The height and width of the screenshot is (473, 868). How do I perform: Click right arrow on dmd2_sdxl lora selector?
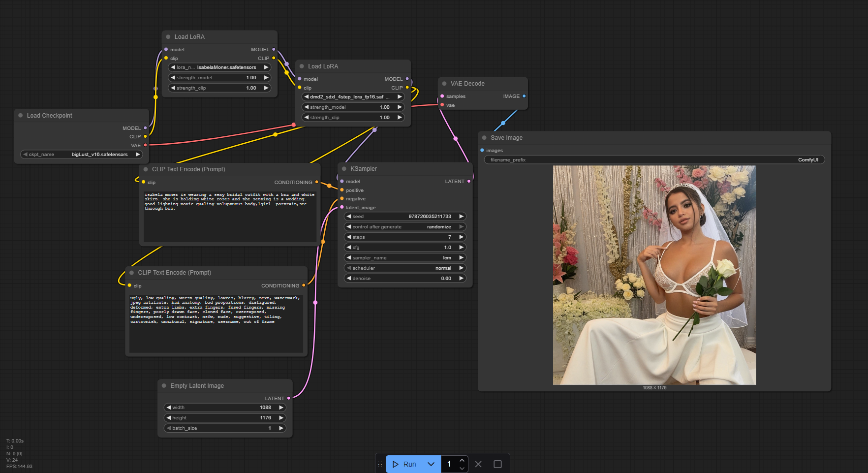pos(400,97)
